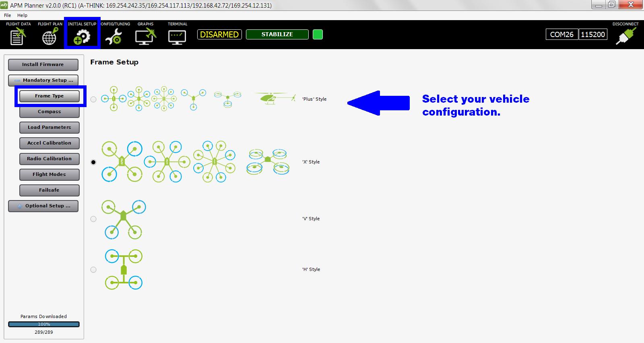Click the Install Firmware button
Viewport: 644px width, 343px height.
coord(43,64)
